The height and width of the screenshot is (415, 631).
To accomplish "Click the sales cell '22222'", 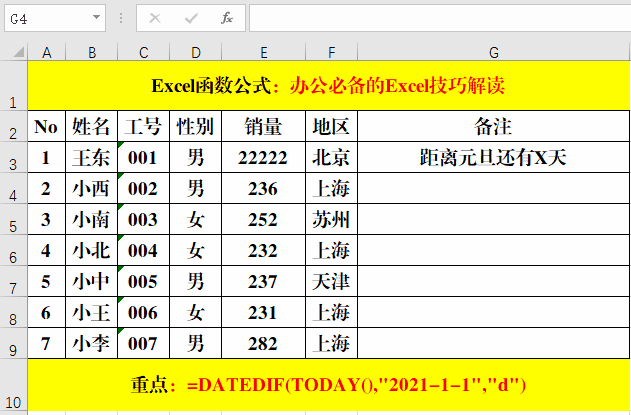I will pos(264,157).
